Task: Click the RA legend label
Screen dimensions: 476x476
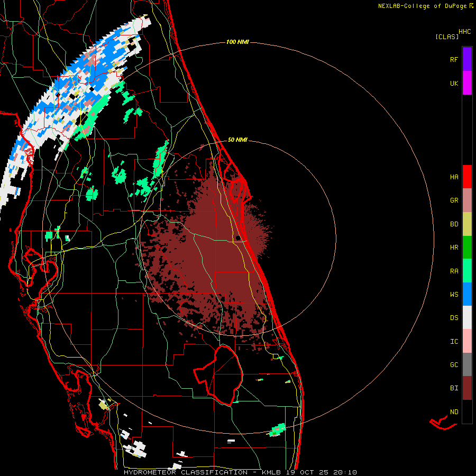Action: click(x=454, y=271)
